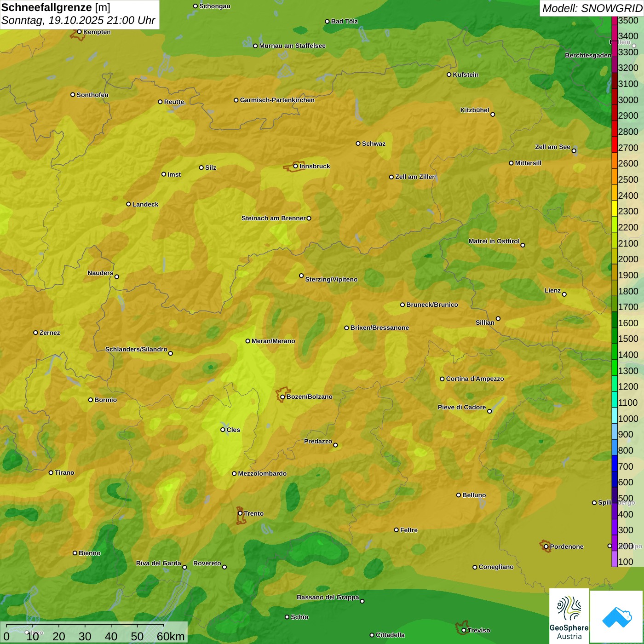Click the date Sonntag, 19.10.2025 21:00 Uhr
644x644 pixels.
[x=78, y=20]
